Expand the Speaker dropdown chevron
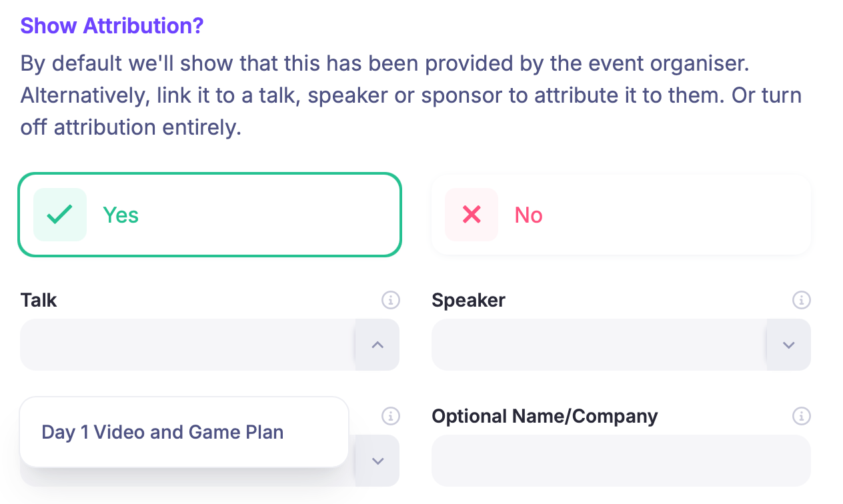 [x=788, y=345]
